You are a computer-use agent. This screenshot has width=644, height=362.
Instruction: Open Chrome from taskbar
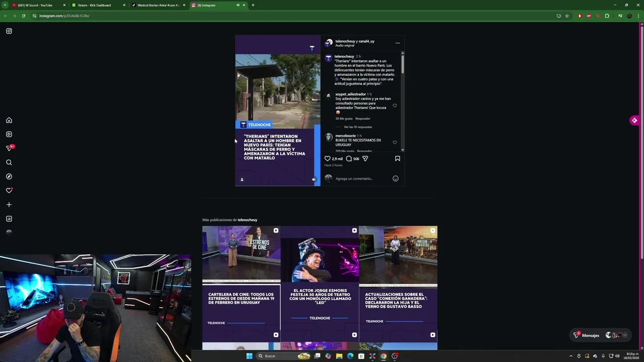click(383, 356)
